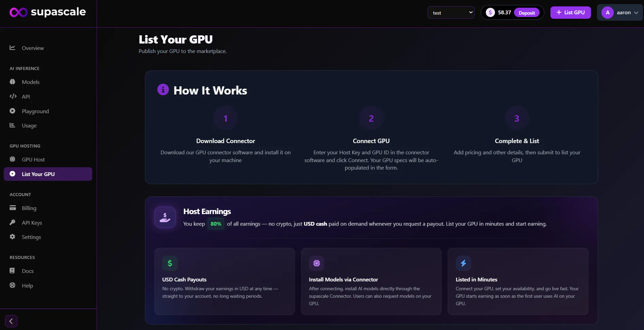Select GPU Host in sidebar

click(x=48, y=159)
